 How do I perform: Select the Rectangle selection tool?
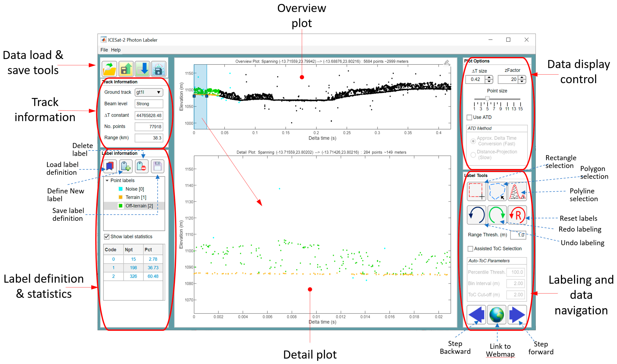[476, 191]
